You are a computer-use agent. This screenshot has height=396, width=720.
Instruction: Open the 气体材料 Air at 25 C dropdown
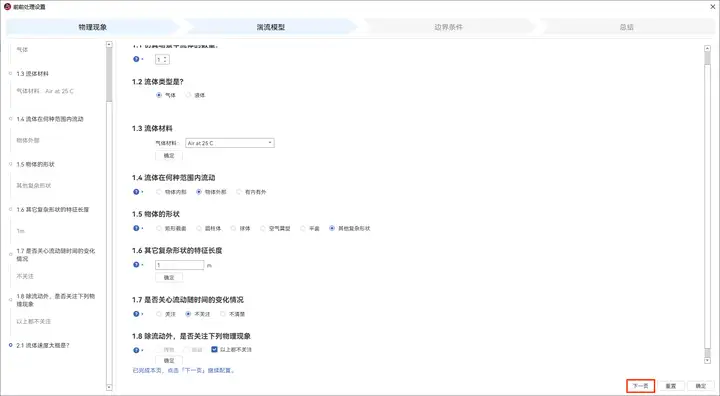pyautogui.click(x=230, y=143)
